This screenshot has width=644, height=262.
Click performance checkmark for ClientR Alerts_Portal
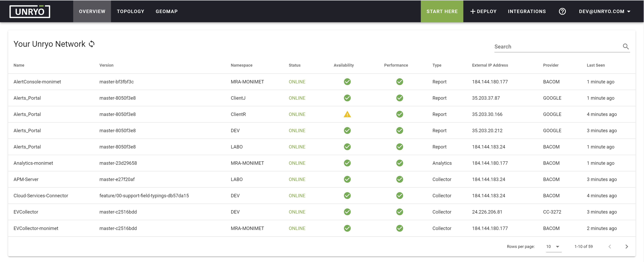399,114
